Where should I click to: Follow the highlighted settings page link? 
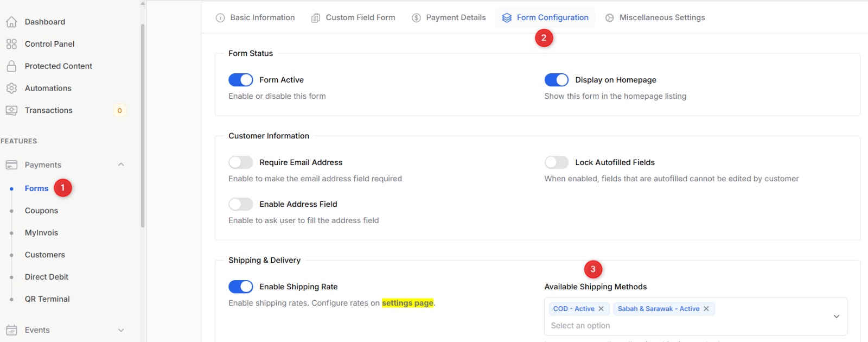click(407, 303)
